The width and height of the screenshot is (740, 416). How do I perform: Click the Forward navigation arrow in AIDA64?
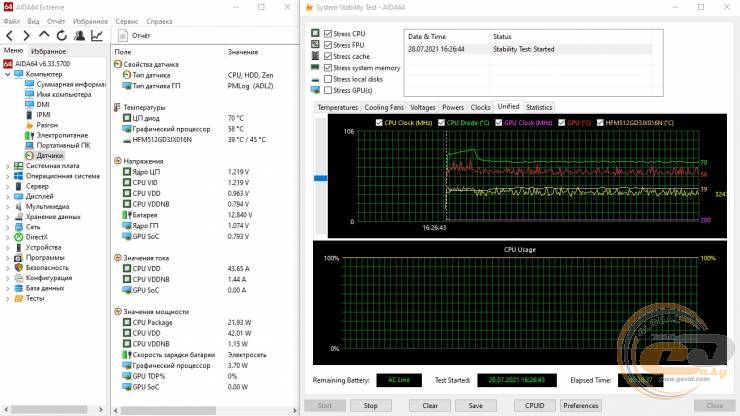[x=26, y=35]
